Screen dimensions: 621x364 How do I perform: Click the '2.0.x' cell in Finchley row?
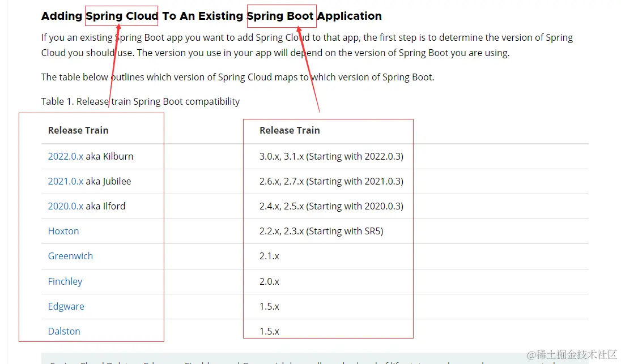(269, 281)
